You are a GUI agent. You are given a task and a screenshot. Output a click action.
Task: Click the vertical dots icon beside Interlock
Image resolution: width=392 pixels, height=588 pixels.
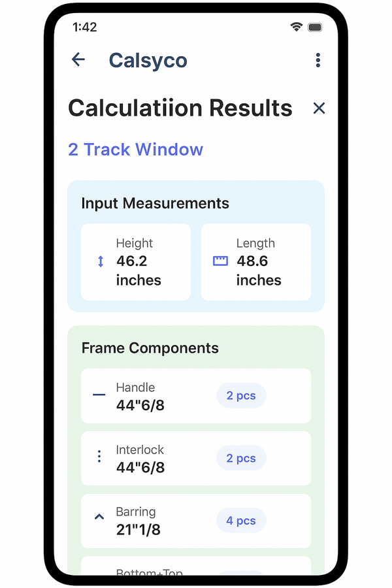coord(99,456)
